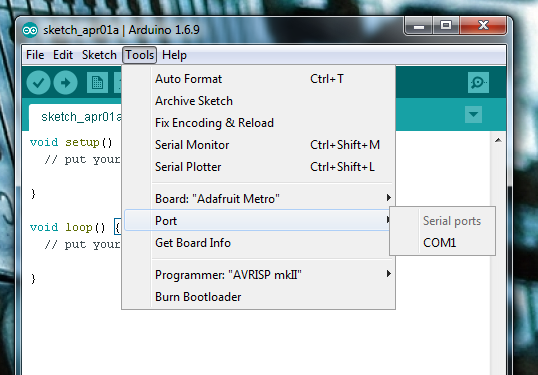Open the tab dropdown arrow button

(473, 114)
